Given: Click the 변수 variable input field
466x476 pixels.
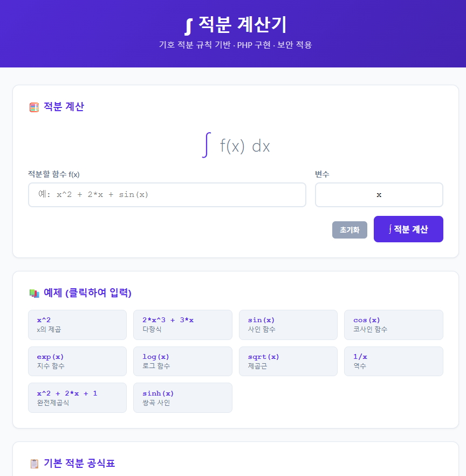Looking at the screenshot, I should click(379, 195).
